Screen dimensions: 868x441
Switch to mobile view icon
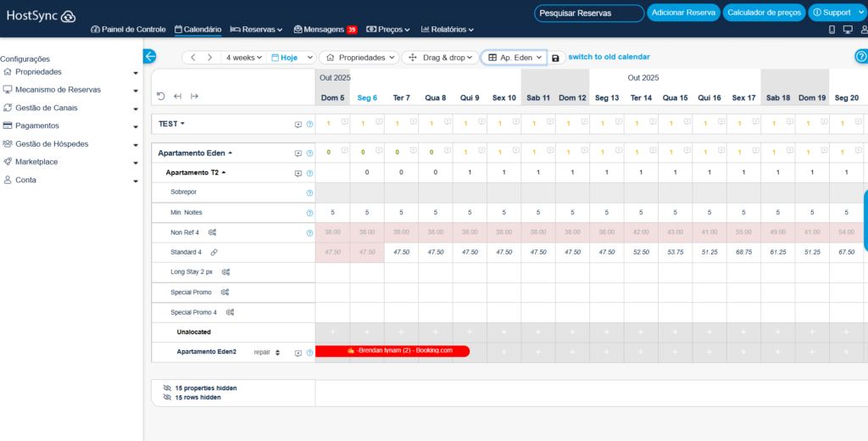(x=832, y=30)
